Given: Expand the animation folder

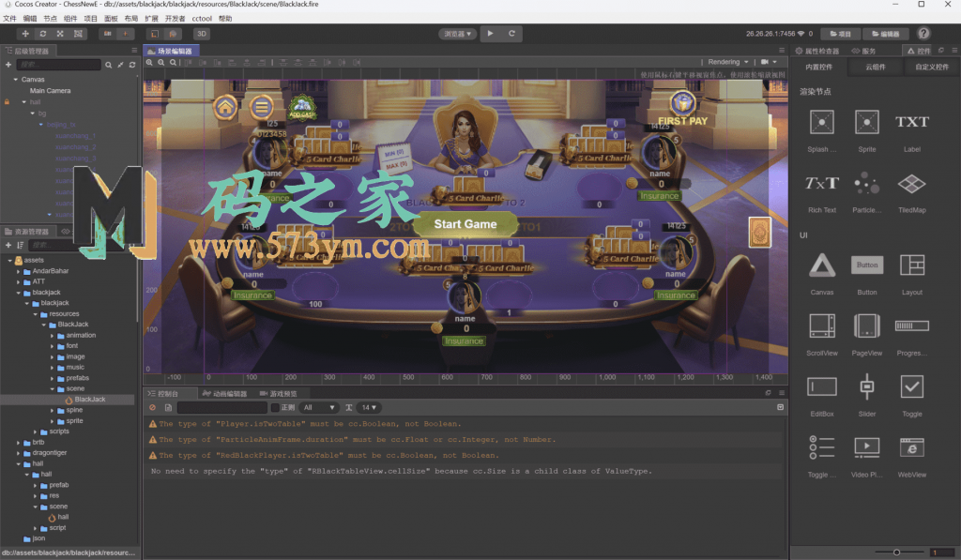Looking at the screenshot, I should [53, 336].
